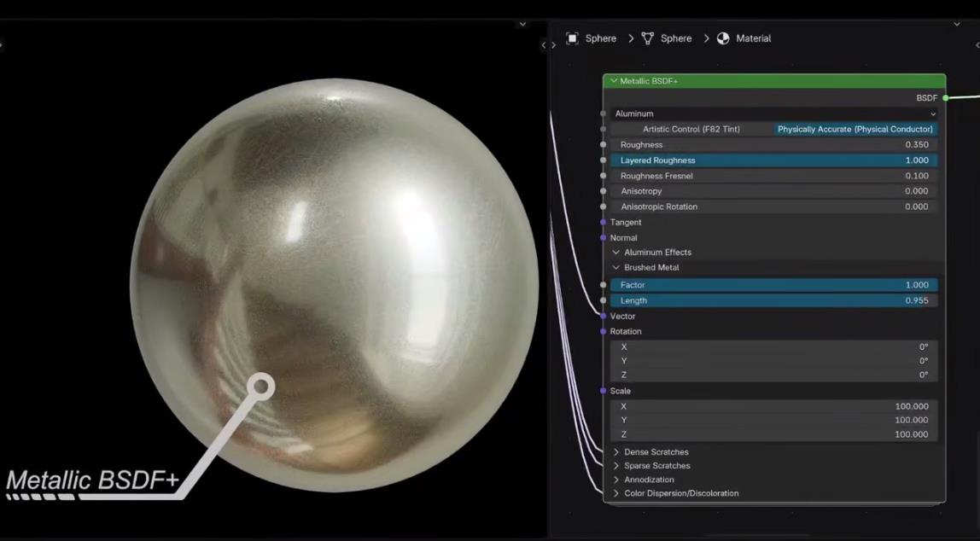Click the green BSDF output socket
The width and height of the screenshot is (980, 541).
(x=946, y=98)
